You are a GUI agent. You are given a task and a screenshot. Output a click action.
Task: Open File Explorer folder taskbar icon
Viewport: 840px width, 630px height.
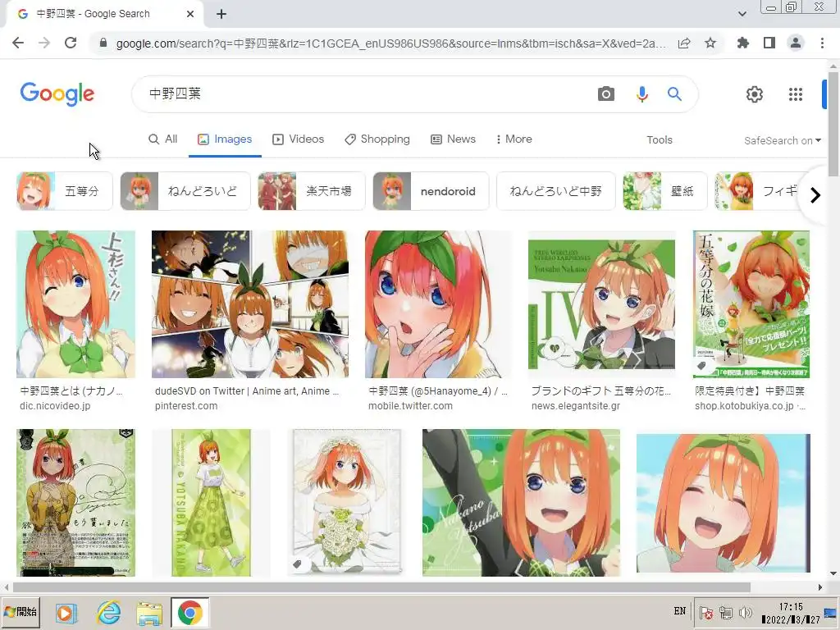click(149, 613)
